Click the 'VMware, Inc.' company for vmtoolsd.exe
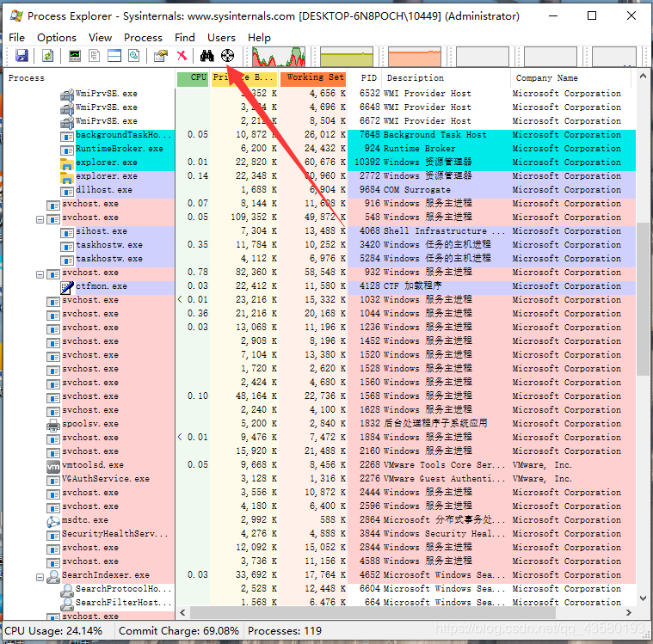The image size is (653, 644). point(542,465)
